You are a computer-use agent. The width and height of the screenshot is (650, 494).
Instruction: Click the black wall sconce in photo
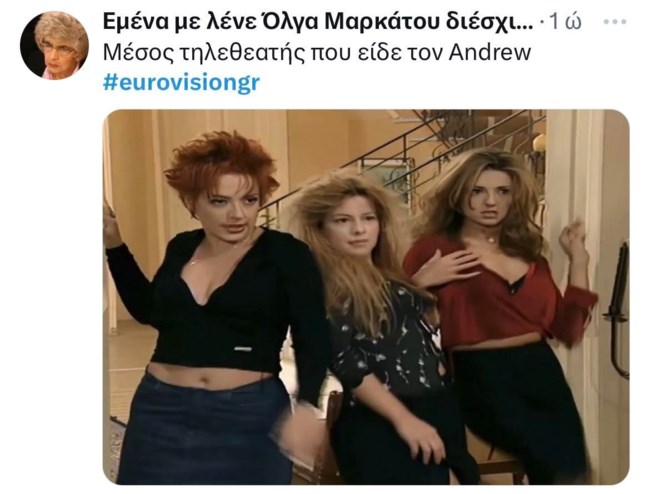point(617,309)
